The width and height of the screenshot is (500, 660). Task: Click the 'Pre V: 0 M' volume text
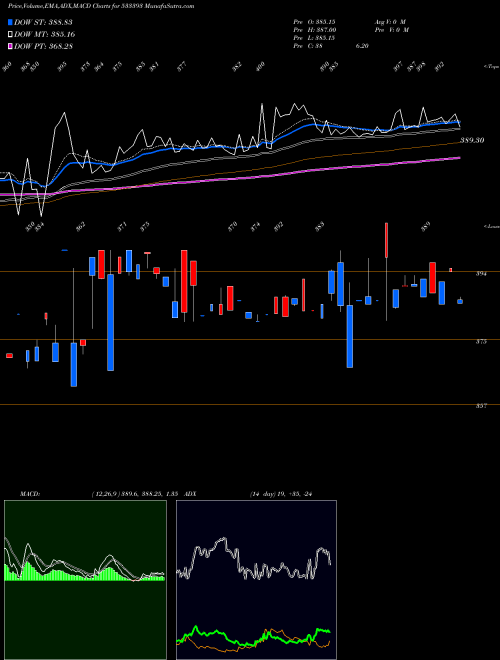coord(393,30)
